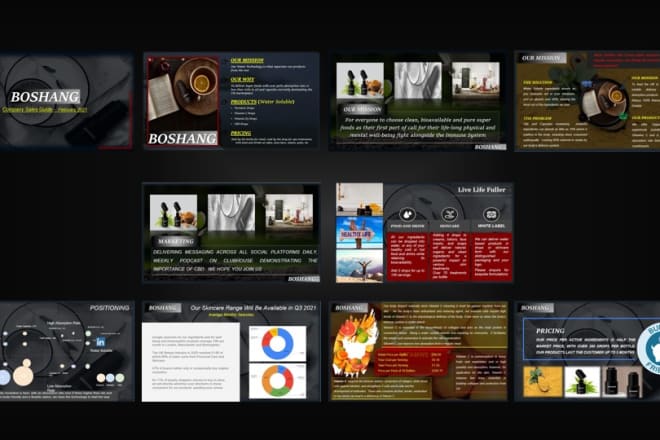Click the large peach circle on Positioning slide
Image resolution: width=660 pixels, height=440 pixels.
[x=23, y=376]
